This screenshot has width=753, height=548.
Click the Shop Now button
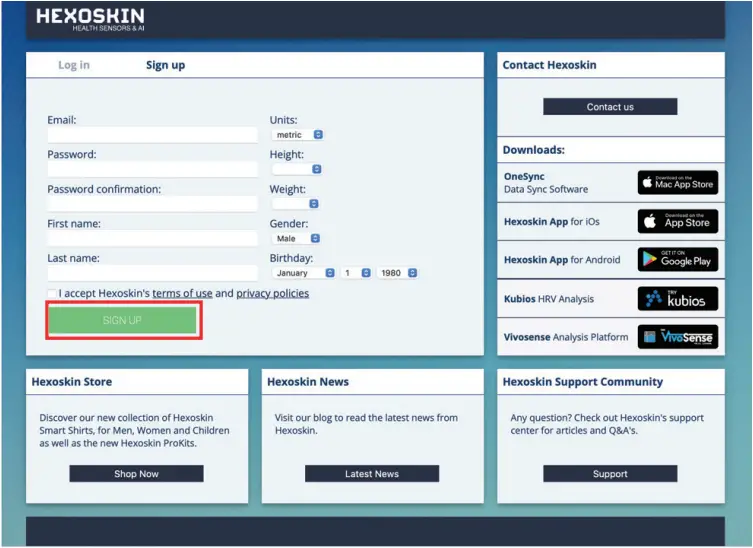[136, 474]
